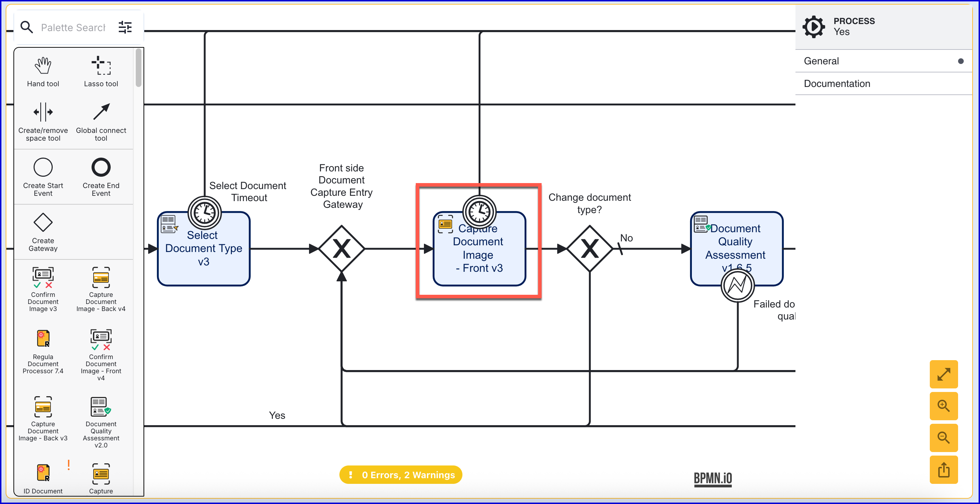Select Create Gateway palette item

tap(43, 223)
